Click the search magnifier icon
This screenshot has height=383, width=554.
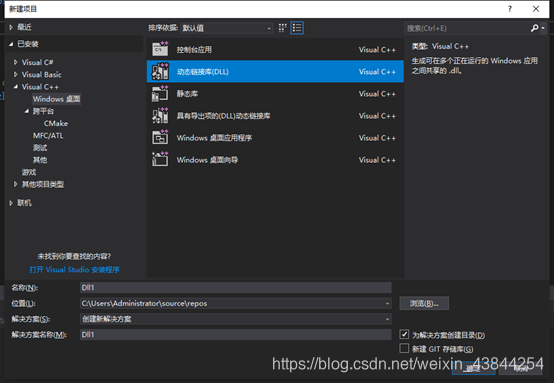pos(534,28)
